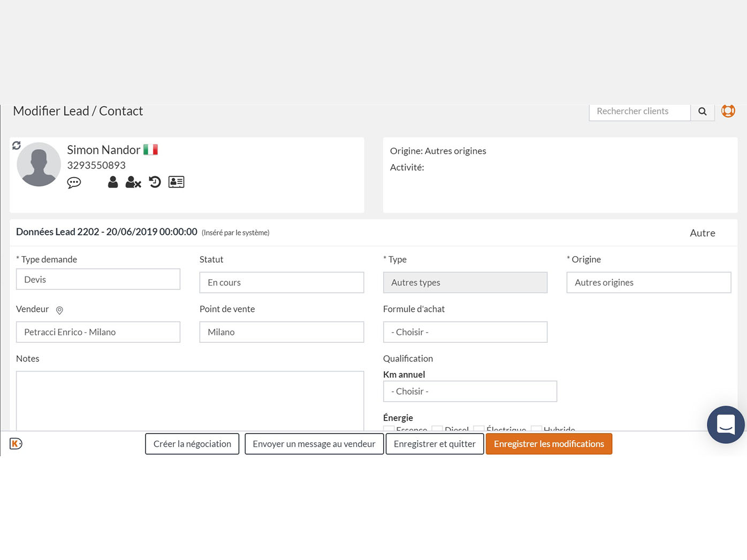Image resolution: width=747 pixels, height=560 pixels.
Task: Click the K logo icon in the bottom bar
Action: [16, 443]
